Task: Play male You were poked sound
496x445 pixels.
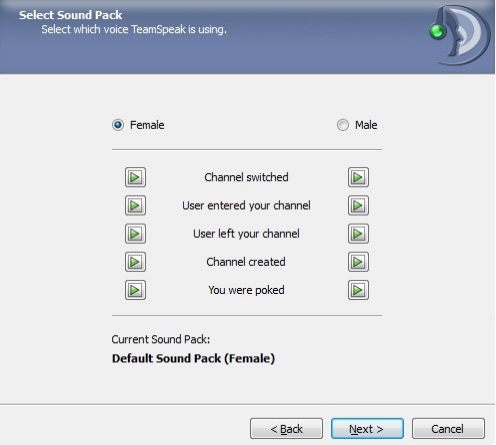Action: (358, 290)
